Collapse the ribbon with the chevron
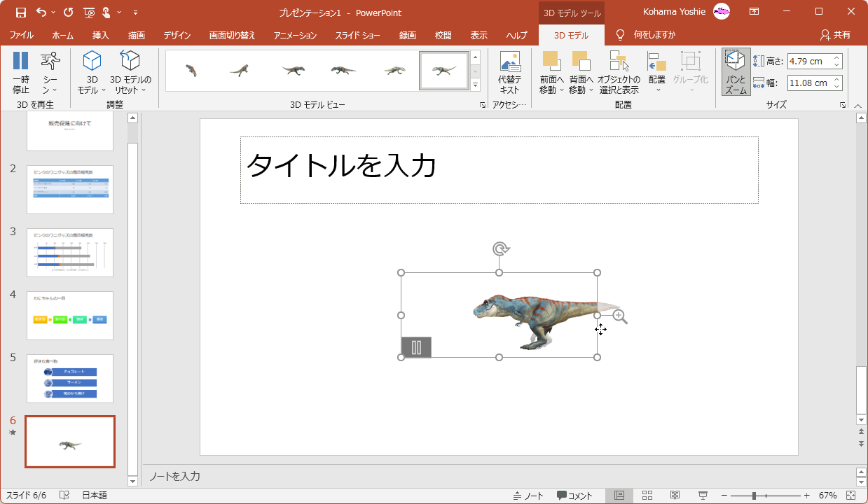The height and width of the screenshot is (504, 868). point(858,106)
